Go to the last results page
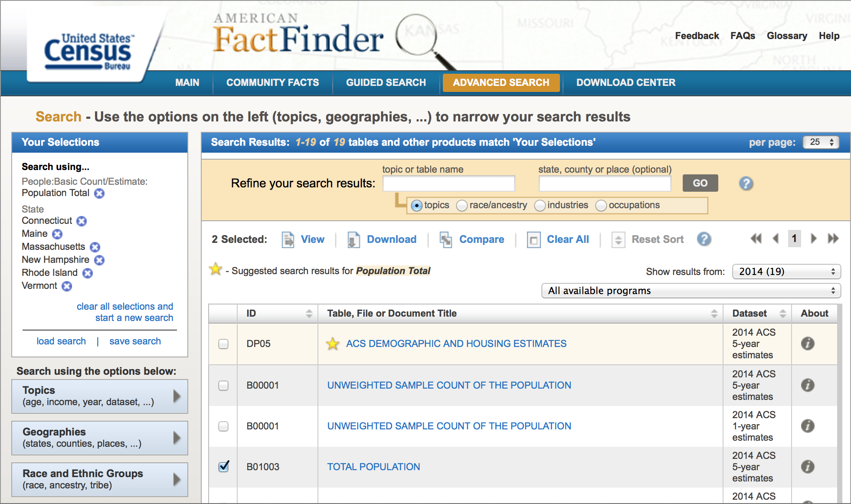 click(833, 239)
